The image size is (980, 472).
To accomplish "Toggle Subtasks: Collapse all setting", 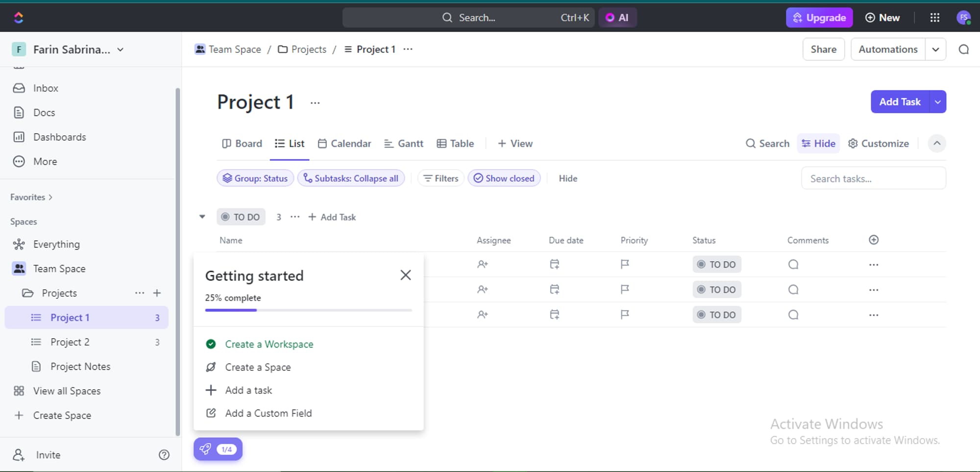I will click(x=351, y=178).
